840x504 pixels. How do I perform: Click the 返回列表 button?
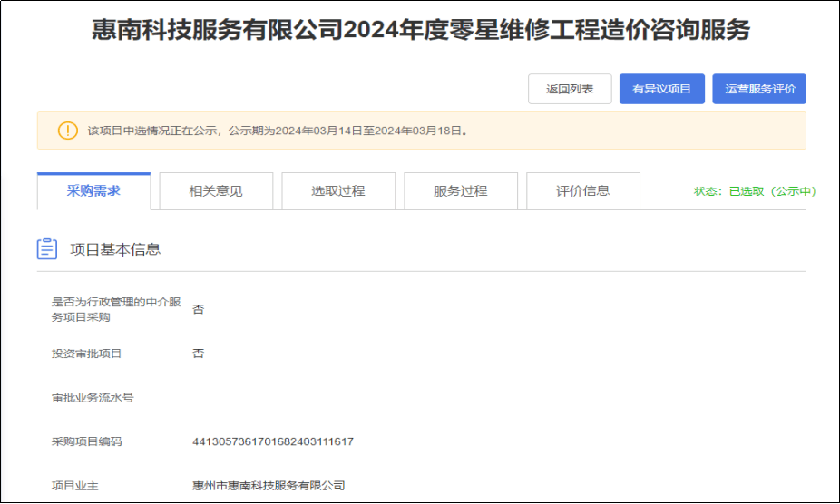570,89
